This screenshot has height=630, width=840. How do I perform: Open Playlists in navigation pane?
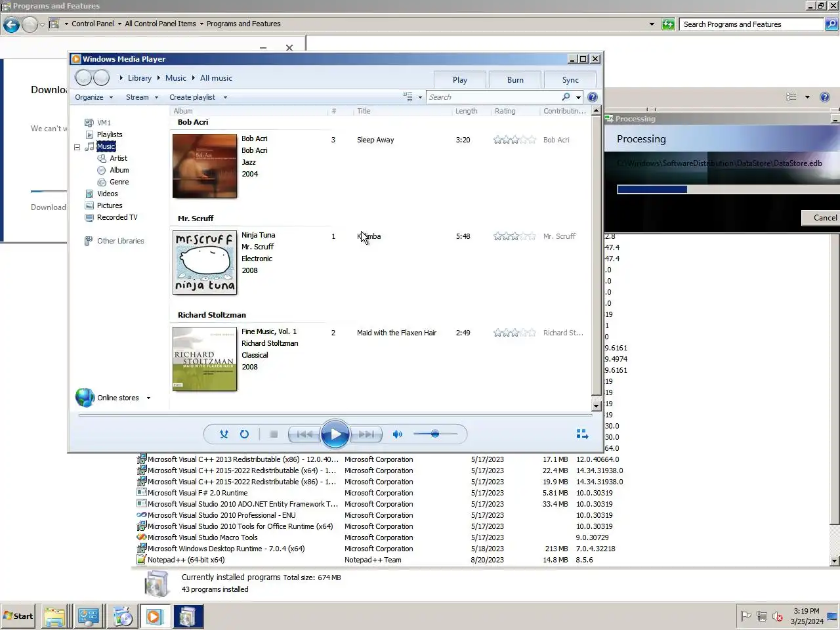point(110,135)
